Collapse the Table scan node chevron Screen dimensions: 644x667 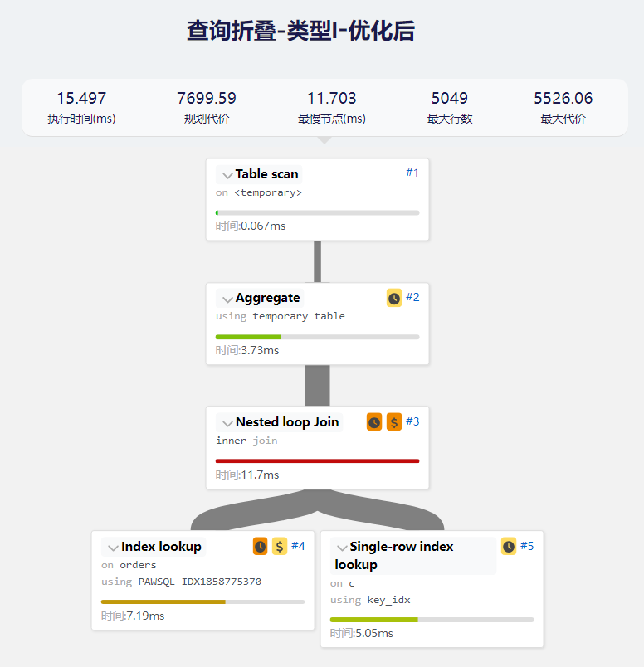coord(227,175)
